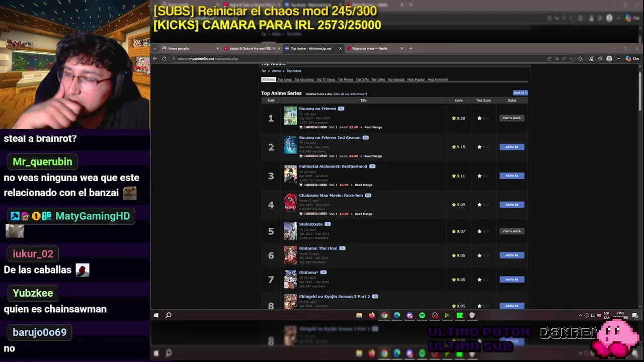
Task: Open the browser tab list chevron
Action: click(x=155, y=49)
